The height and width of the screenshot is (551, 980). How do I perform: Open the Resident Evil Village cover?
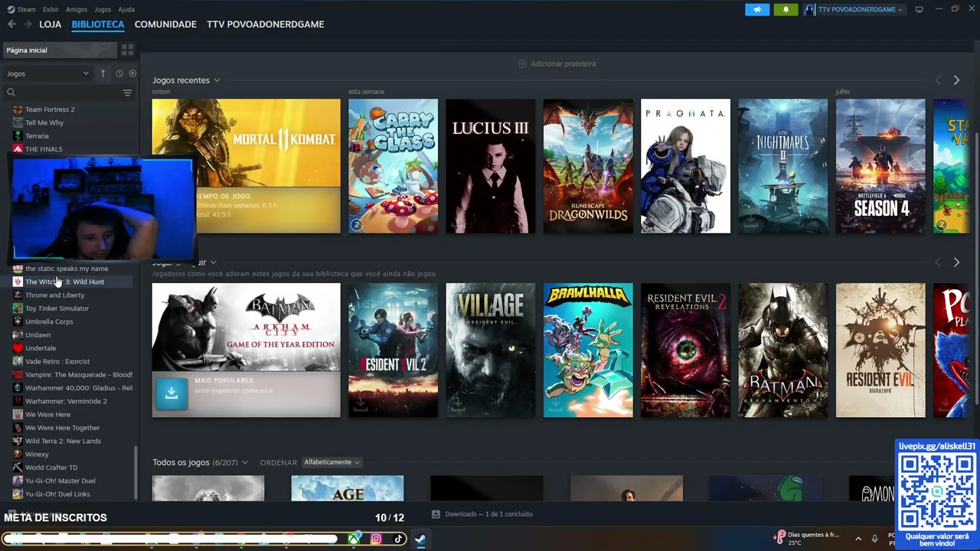[x=491, y=350]
